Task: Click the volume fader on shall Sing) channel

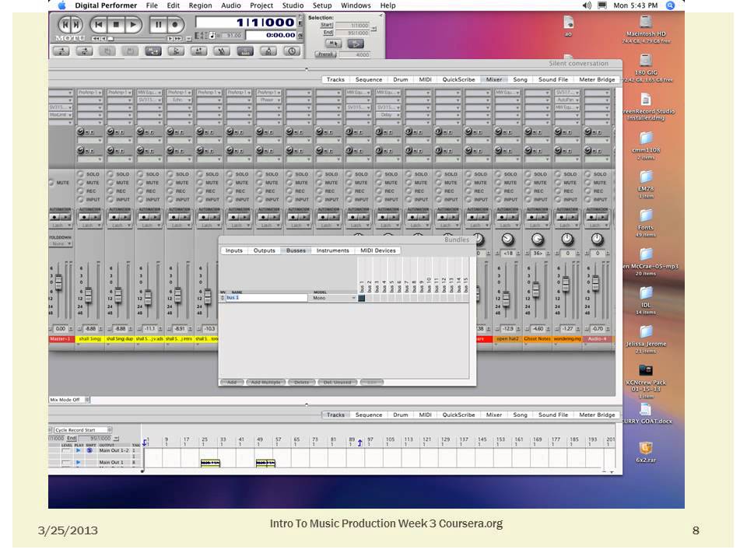Action: (x=88, y=296)
